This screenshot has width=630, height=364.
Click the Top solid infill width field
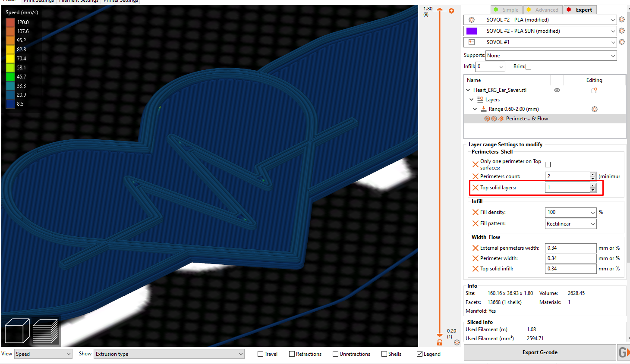[570, 269]
